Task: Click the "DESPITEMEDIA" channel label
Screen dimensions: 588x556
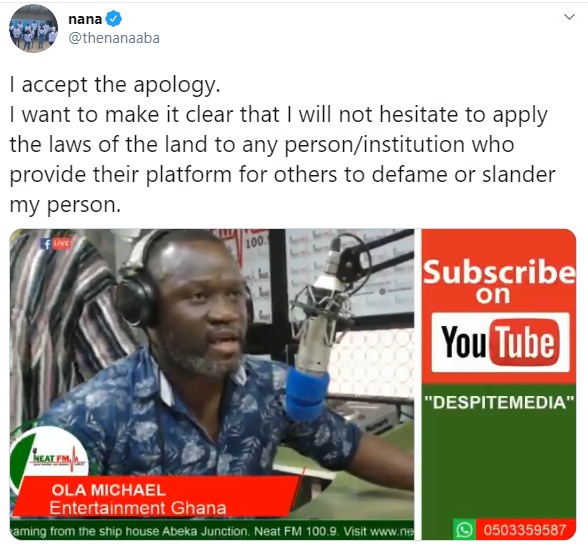Action: pos(499,402)
